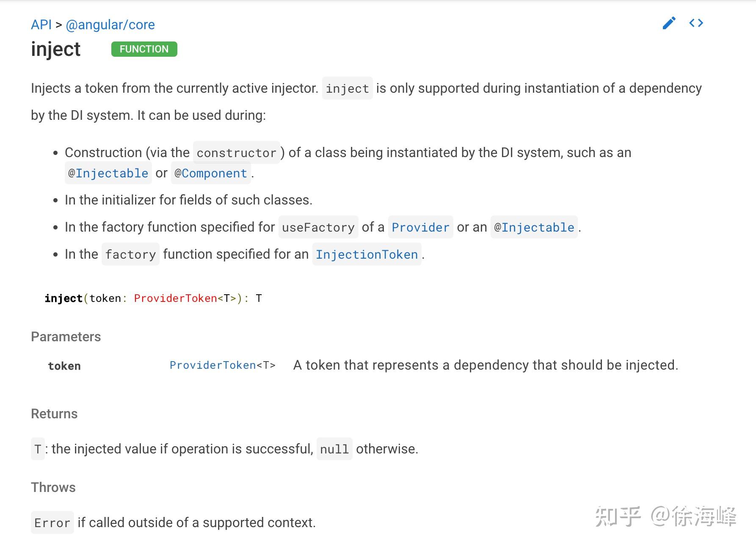The height and width of the screenshot is (547, 756).
Task: Select the API breadcrumb link
Action: click(41, 25)
